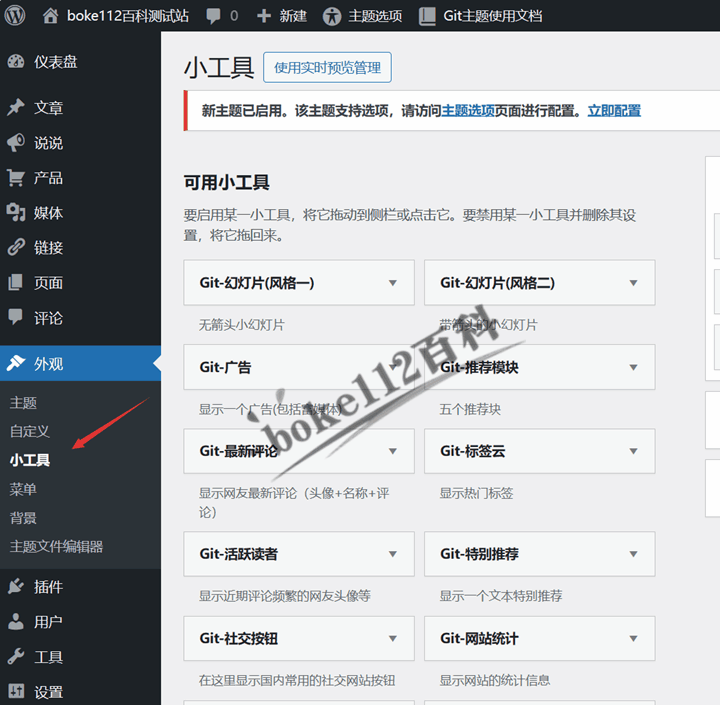Expand the Git-网站统计 widget arrow
The image size is (720, 705).
(x=633, y=639)
